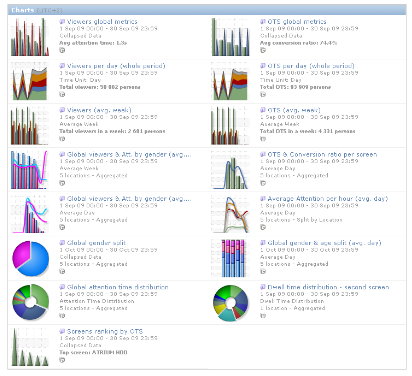The height and width of the screenshot is (376, 412).
Task: Open Global gender & age split (avg. day) link
Action: (324, 243)
